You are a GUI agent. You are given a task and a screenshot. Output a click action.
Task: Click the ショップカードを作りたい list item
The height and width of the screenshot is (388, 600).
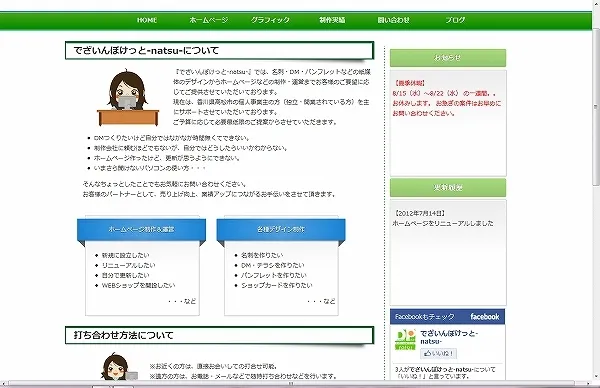pyautogui.click(x=277, y=285)
